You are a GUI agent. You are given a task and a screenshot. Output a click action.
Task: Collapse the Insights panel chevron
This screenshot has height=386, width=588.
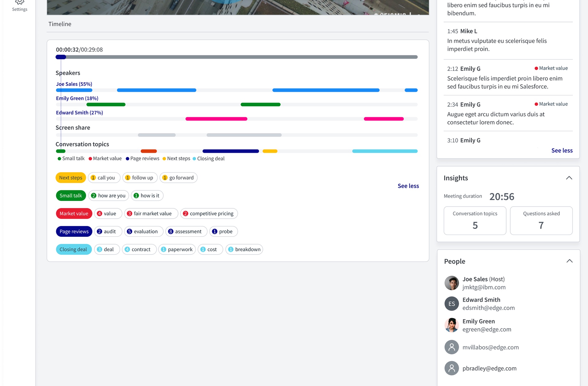pyautogui.click(x=569, y=178)
